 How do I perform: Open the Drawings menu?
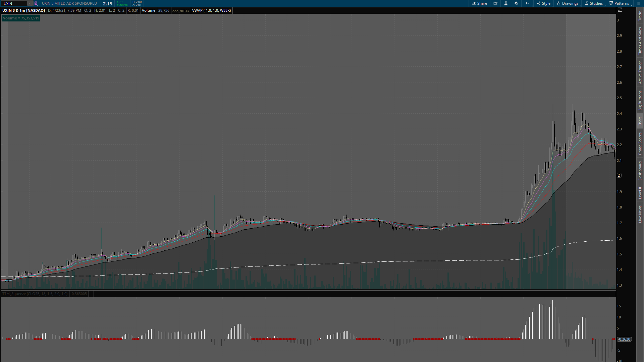pyautogui.click(x=568, y=3)
